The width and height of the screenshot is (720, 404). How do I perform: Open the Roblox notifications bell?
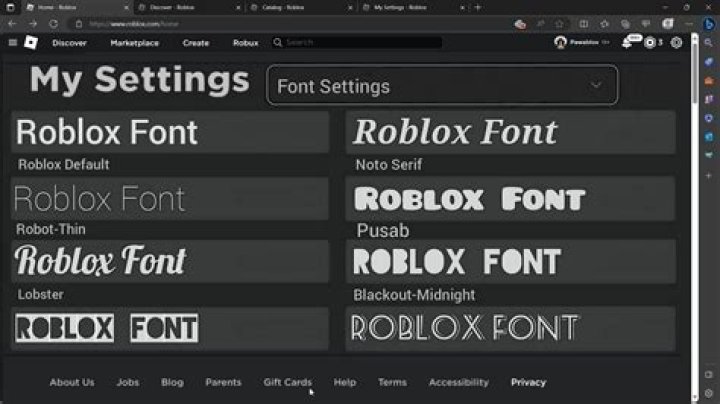pyautogui.click(x=627, y=43)
